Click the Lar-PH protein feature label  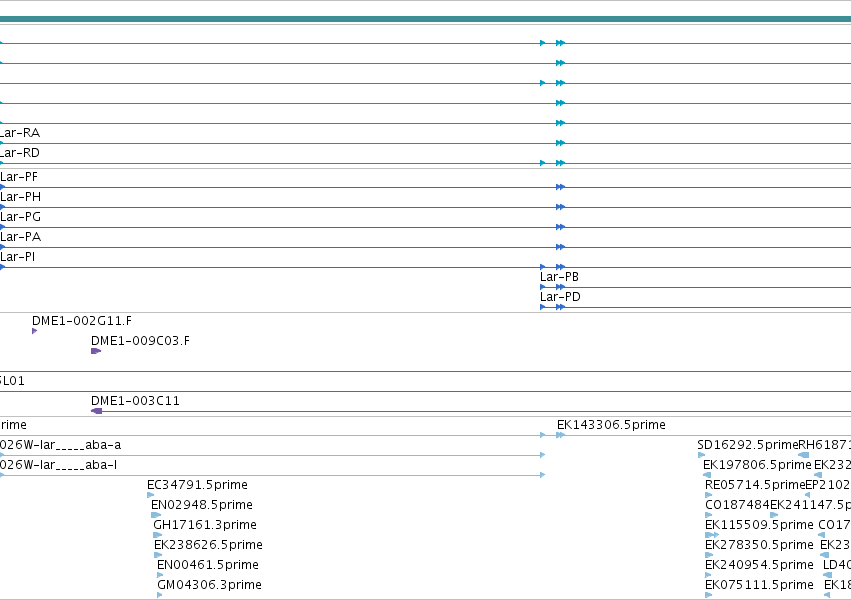[x=21, y=197]
